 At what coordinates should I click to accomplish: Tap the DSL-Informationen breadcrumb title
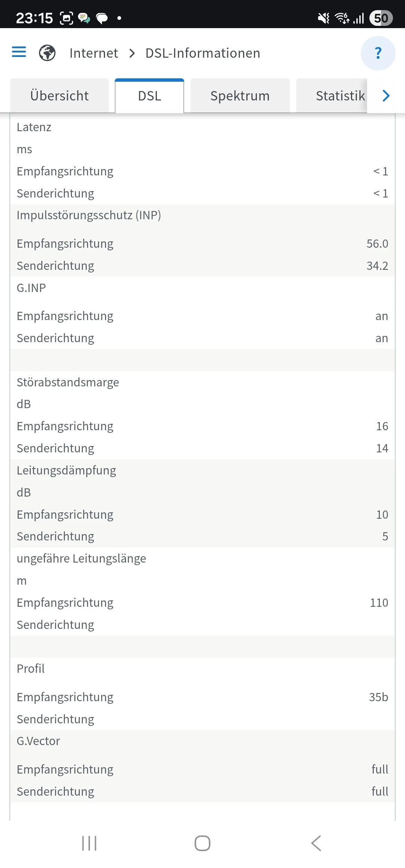pyautogui.click(x=202, y=53)
